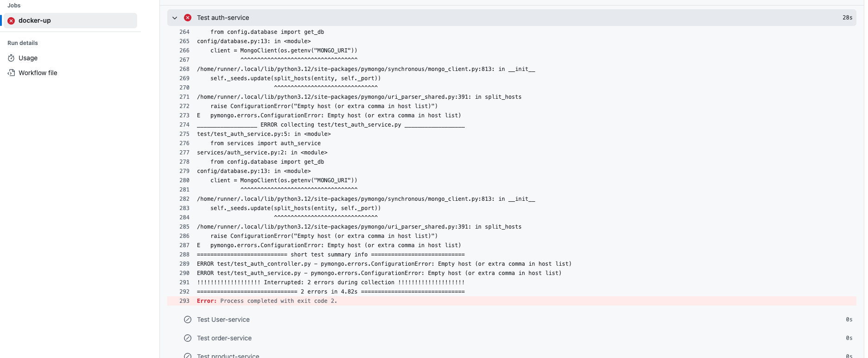
Task: Click log line number 280
Action: coord(184,180)
